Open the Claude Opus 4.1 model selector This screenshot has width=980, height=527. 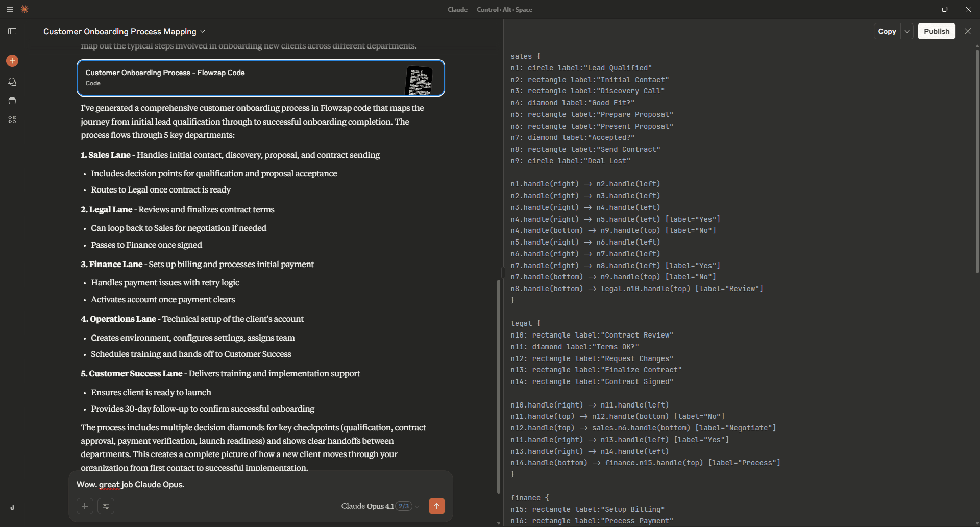coord(380,506)
